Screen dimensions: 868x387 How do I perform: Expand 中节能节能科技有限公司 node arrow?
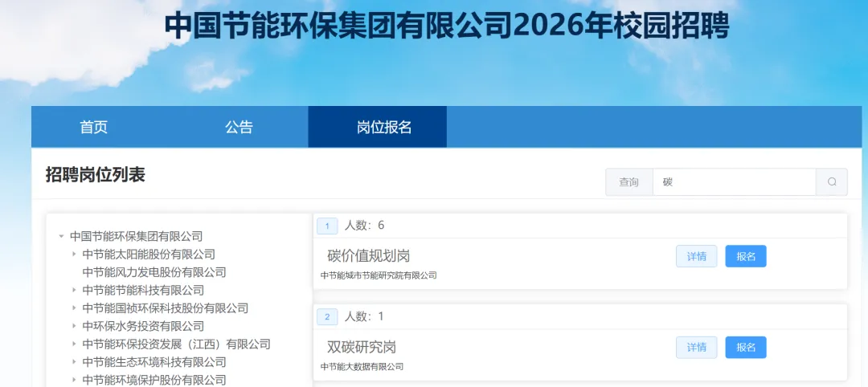point(74,291)
